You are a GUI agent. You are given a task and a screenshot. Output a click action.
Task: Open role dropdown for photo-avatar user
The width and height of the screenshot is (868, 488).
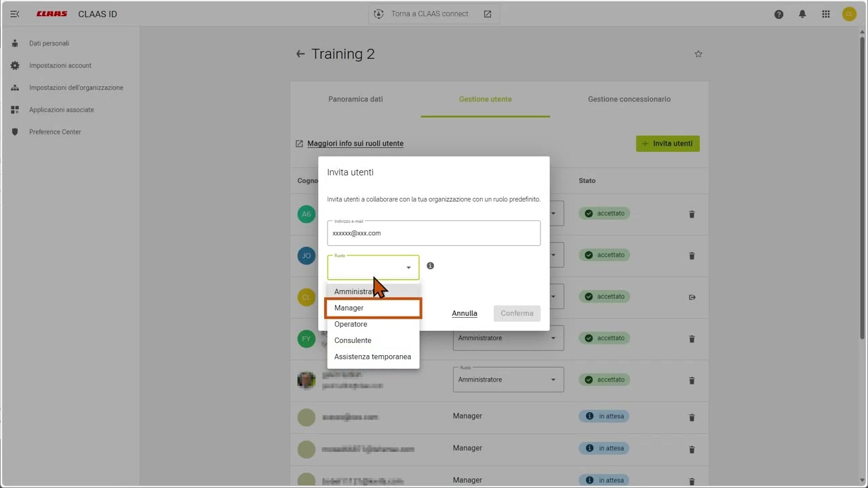coord(509,380)
